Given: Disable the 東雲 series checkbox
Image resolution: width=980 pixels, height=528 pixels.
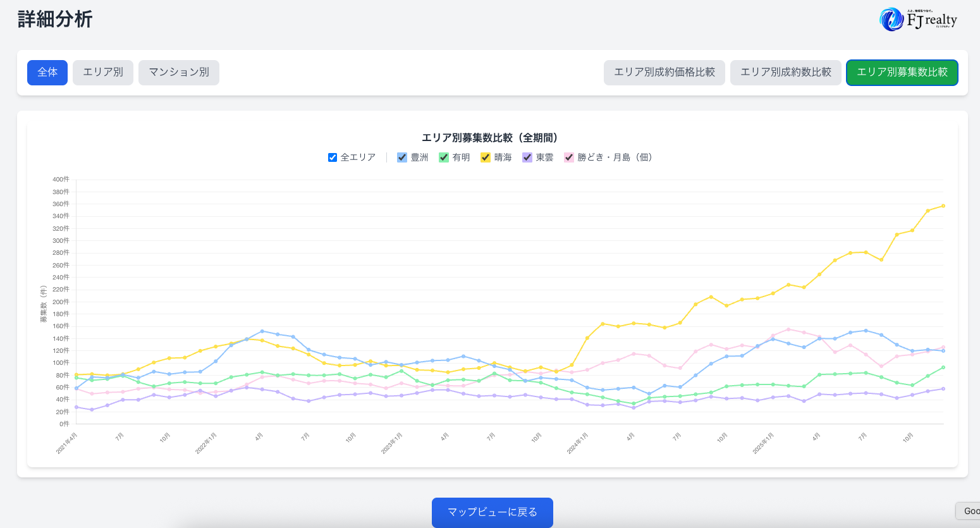Looking at the screenshot, I should tap(527, 157).
